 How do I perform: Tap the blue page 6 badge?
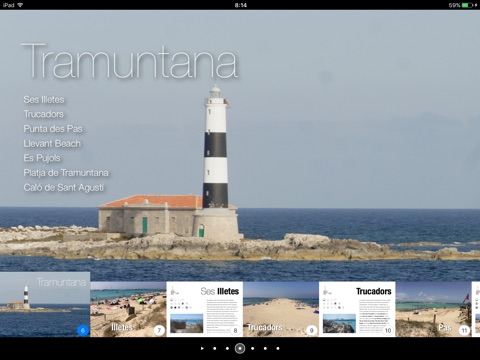click(x=83, y=330)
